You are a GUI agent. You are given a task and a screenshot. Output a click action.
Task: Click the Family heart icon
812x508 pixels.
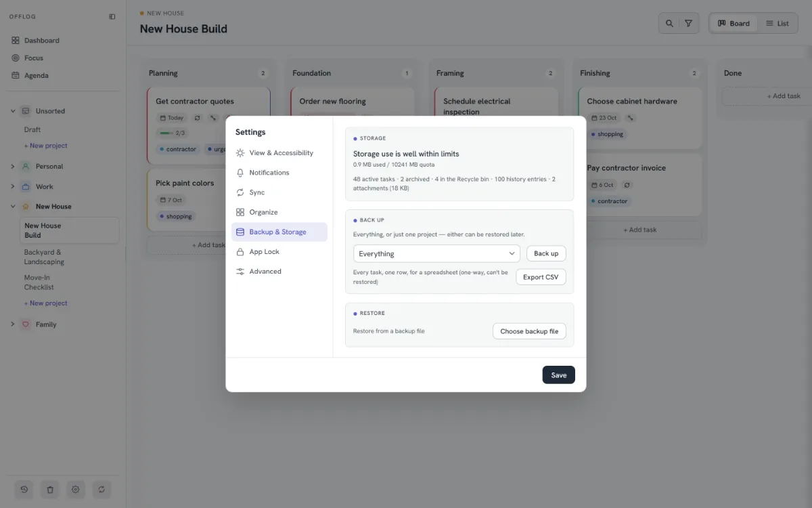(26, 324)
